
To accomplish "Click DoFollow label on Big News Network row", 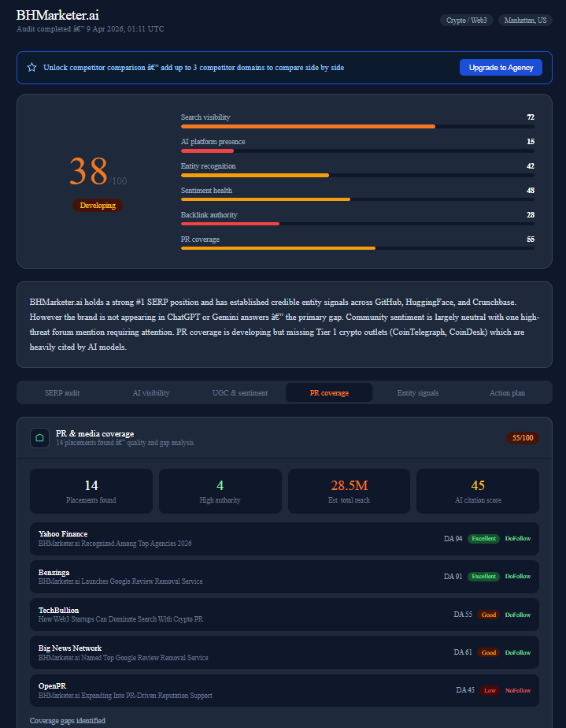I will pyautogui.click(x=518, y=652).
